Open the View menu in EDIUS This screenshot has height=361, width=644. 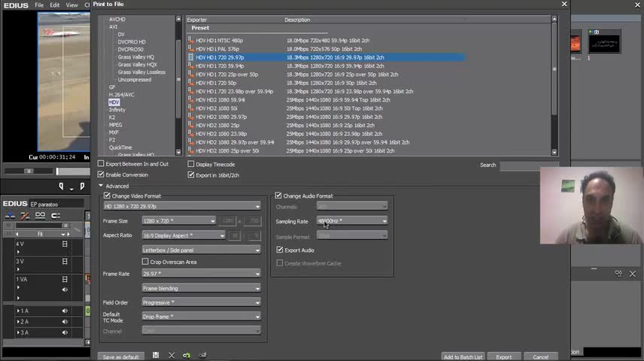(72, 5)
